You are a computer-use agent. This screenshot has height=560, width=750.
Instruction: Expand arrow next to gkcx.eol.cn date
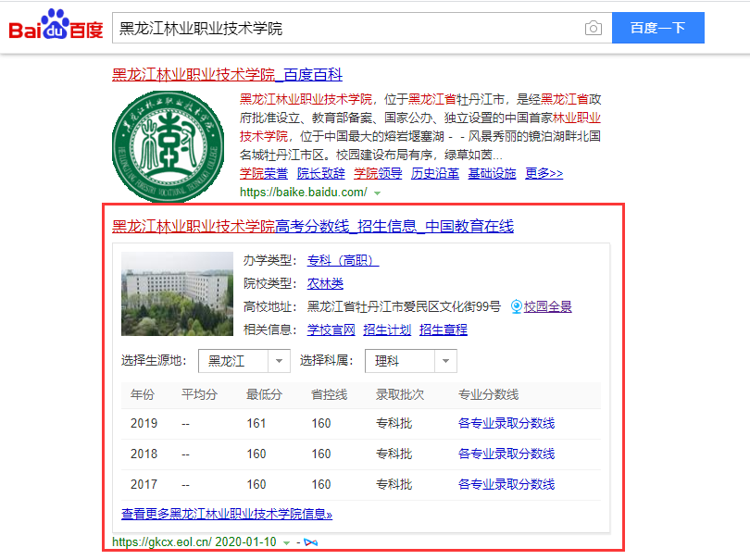pos(286,542)
